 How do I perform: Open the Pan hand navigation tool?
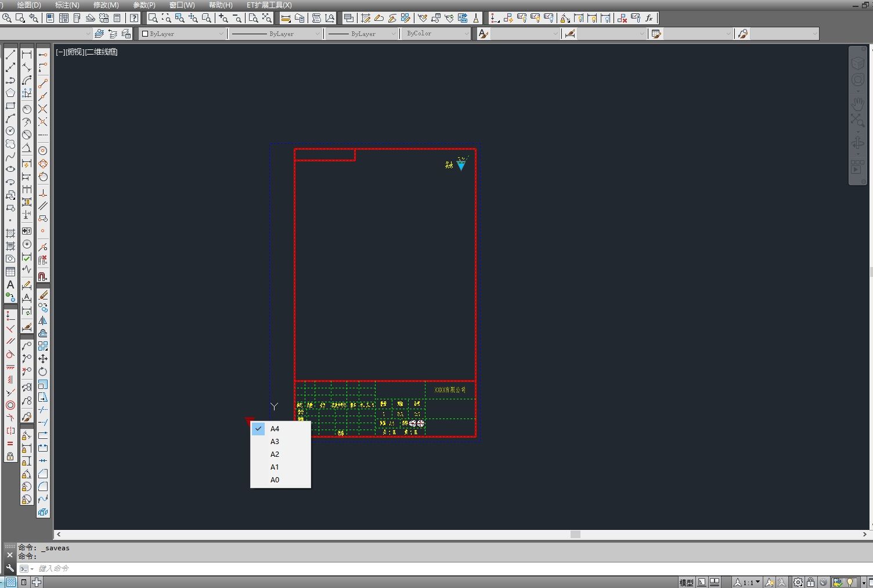[857, 104]
